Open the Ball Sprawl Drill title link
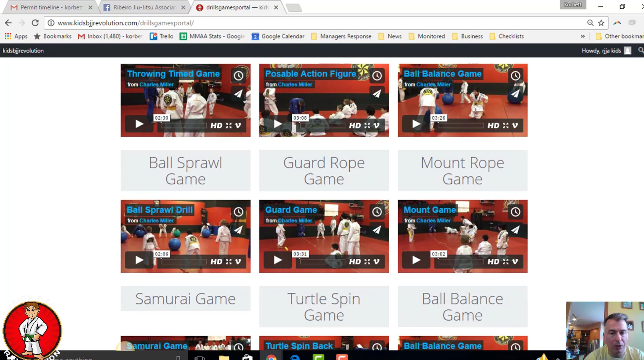 [x=160, y=210]
